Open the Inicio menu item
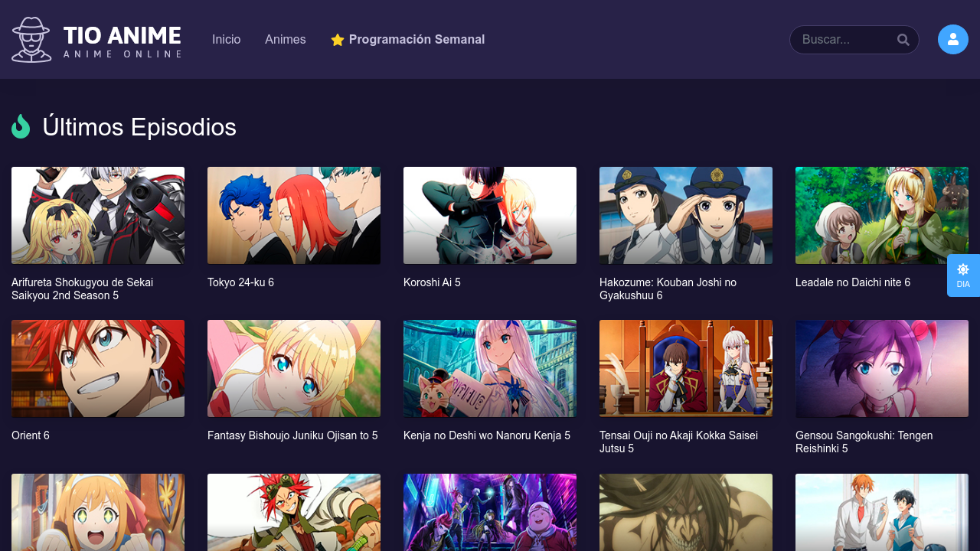Image resolution: width=980 pixels, height=551 pixels. pos(227,40)
